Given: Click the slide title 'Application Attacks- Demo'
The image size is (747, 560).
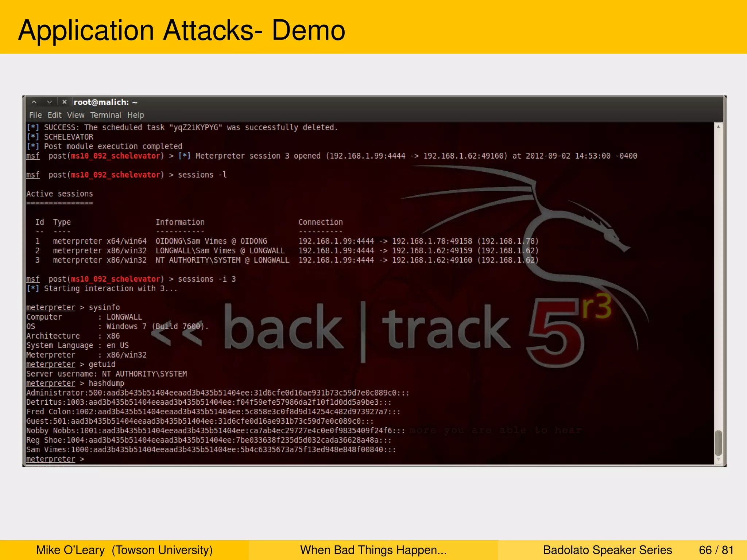Looking at the screenshot, I should click(x=182, y=31).
